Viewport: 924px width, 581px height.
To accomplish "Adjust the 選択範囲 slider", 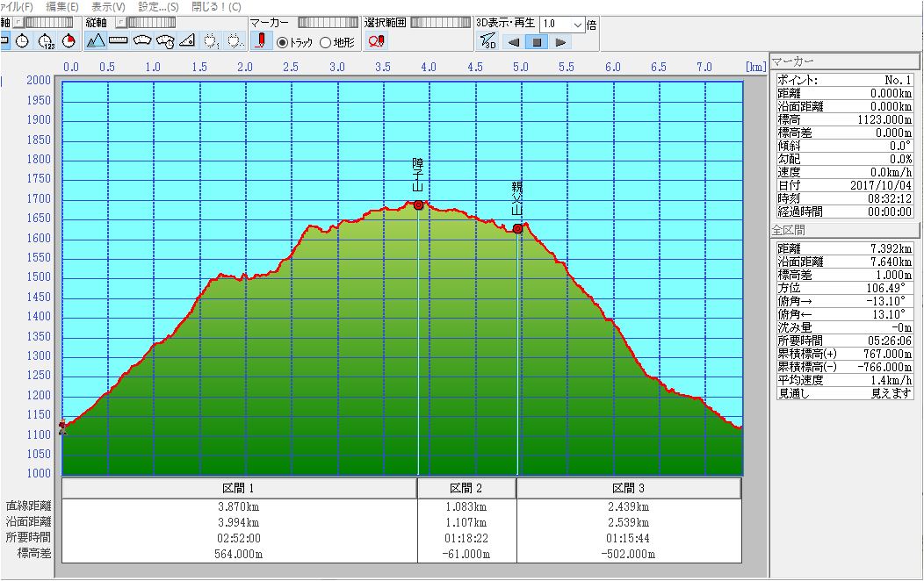I will click(x=440, y=22).
